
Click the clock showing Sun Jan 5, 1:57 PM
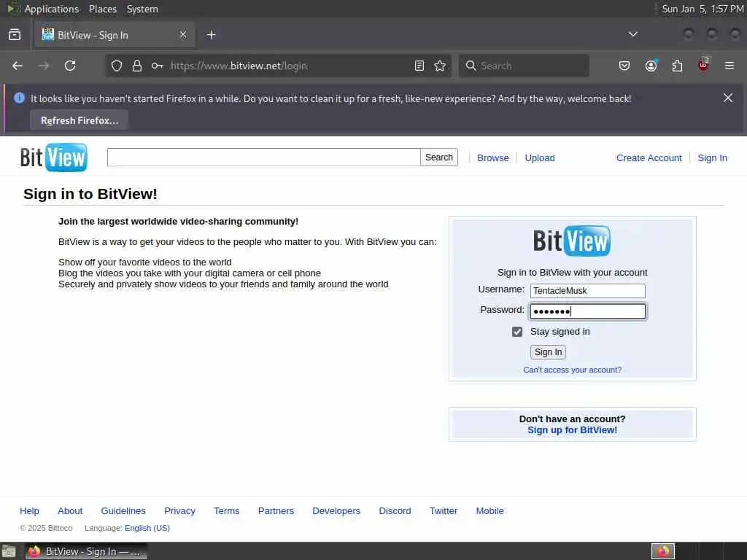[x=703, y=9]
